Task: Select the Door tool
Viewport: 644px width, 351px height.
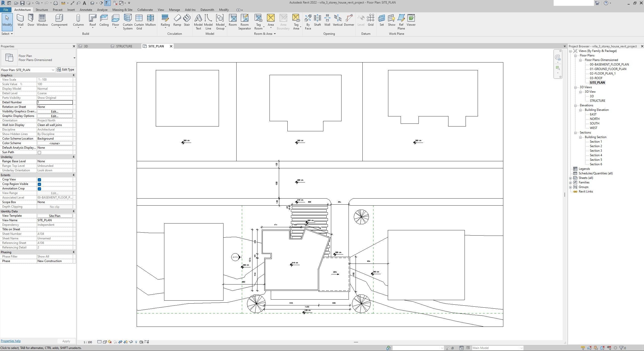Action: [x=31, y=20]
